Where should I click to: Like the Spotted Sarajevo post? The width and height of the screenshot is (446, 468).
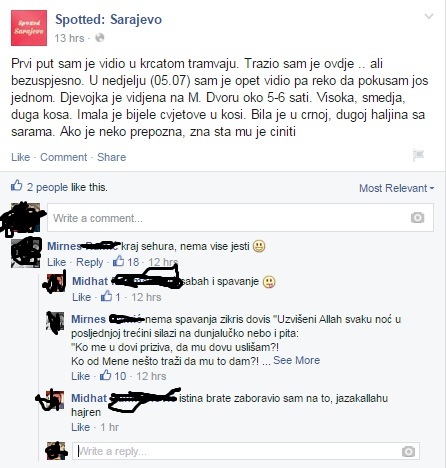click(21, 157)
